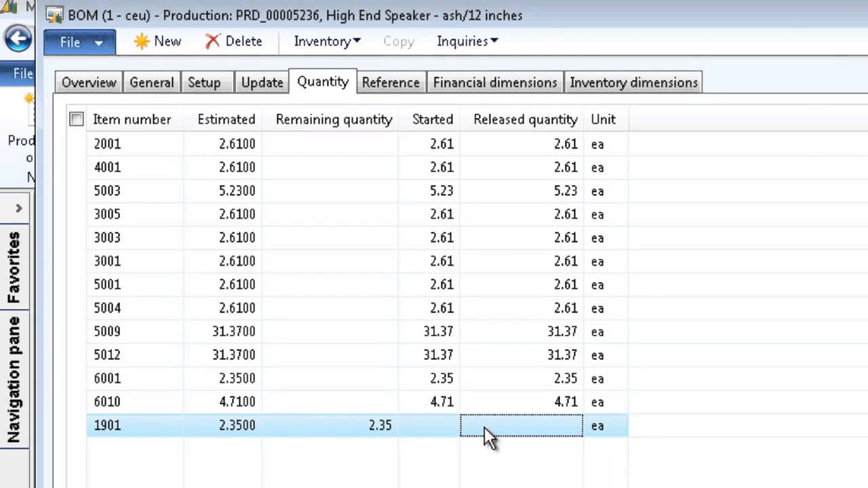The image size is (868, 488).
Task: Sort by Item number column header
Action: (x=132, y=119)
